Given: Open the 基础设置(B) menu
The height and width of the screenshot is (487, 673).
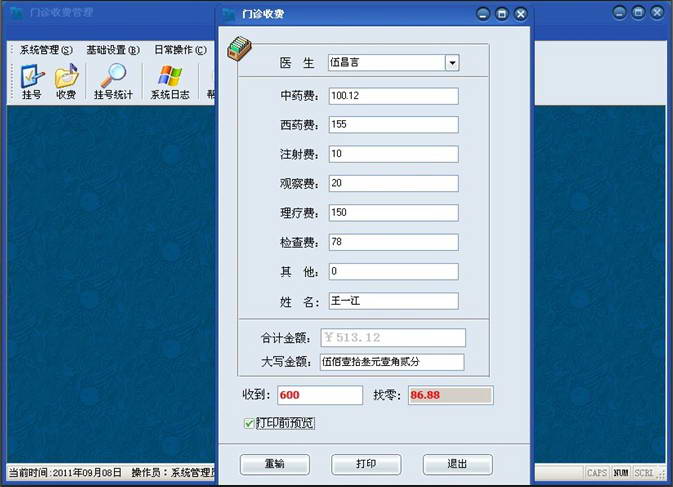Looking at the screenshot, I should tap(113, 50).
